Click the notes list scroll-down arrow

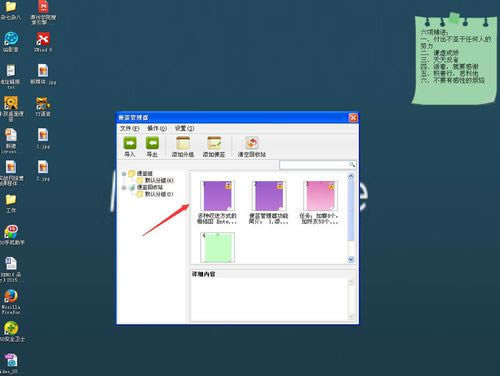click(x=351, y=259)
